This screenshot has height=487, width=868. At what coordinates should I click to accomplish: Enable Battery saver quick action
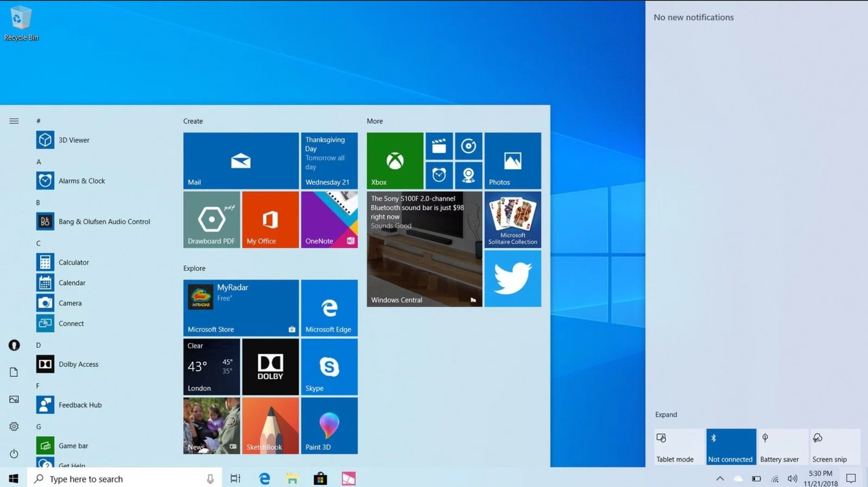pyautogui.click(x=782, y=447)
